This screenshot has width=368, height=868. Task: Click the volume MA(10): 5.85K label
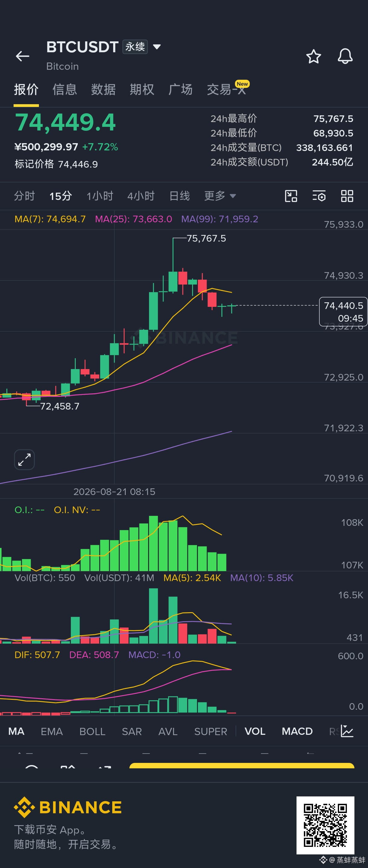coord(262,578)
